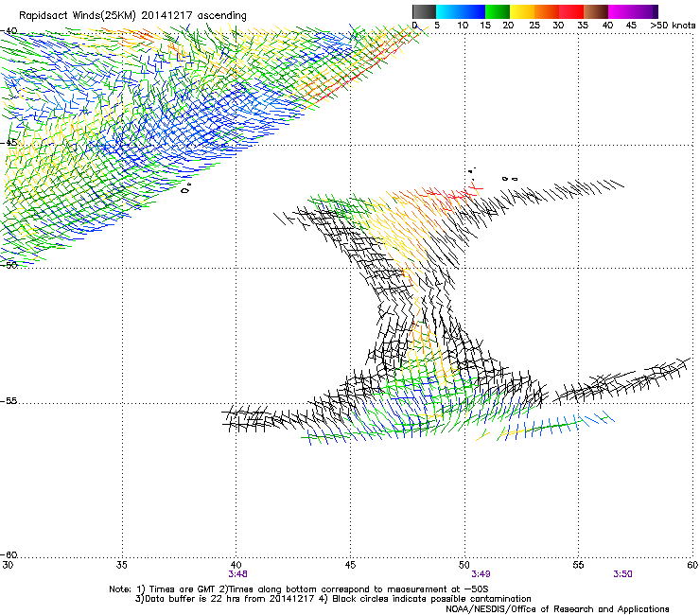The image size is (700, 615).
Task: Choose the brown 35–40 knots legend swatch
Action: (x=596, y=11)
